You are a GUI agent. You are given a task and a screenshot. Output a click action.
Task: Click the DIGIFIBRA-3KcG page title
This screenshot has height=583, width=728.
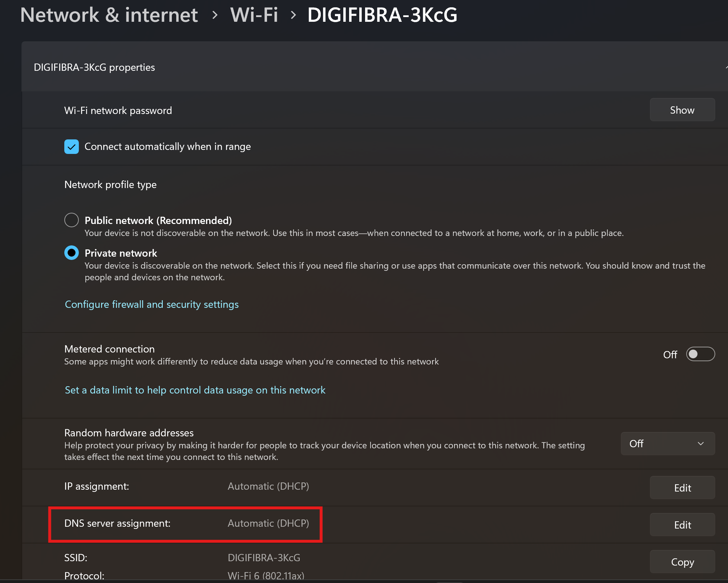pos(382,15)
